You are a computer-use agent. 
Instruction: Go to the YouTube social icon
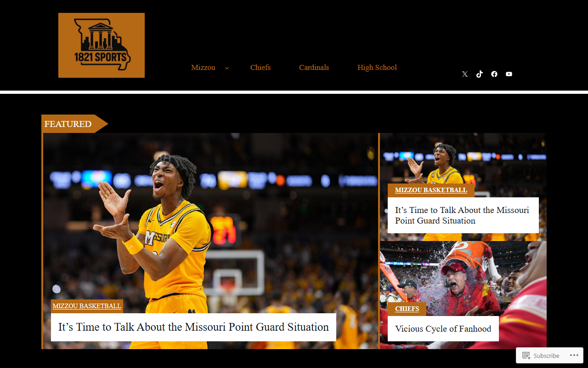(x=509, y=74)
